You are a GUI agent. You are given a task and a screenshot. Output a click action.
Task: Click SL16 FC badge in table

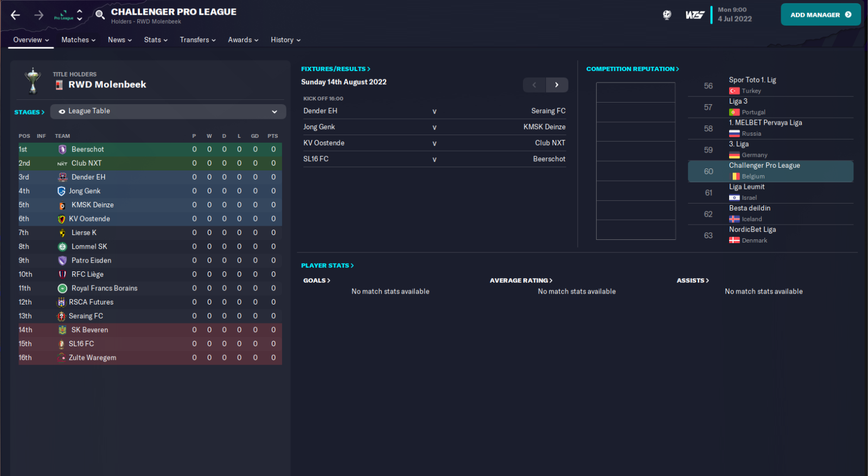pyautogui.click(x=61, y=344)
